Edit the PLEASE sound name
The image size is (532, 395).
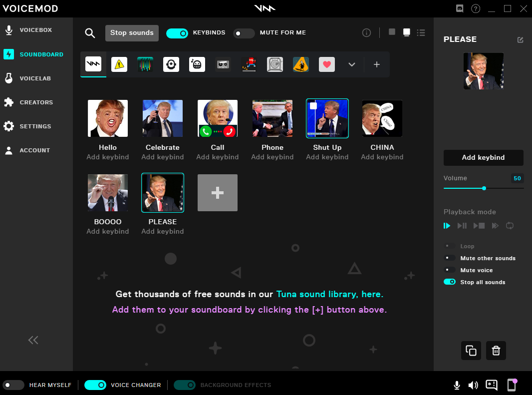[520, 40]
